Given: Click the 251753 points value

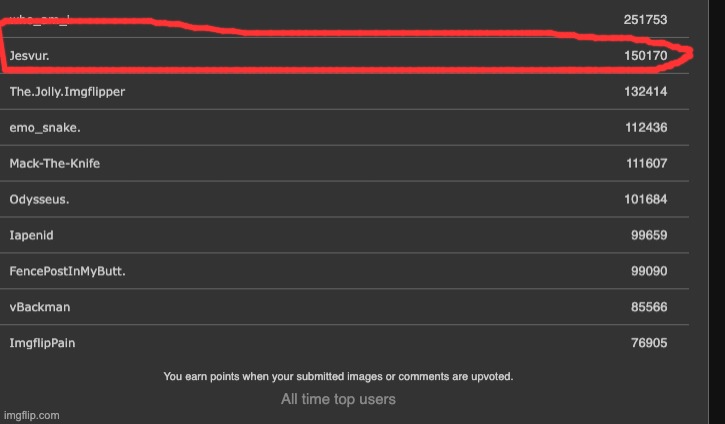Looking at the screenshot, I should pos(644,20).
